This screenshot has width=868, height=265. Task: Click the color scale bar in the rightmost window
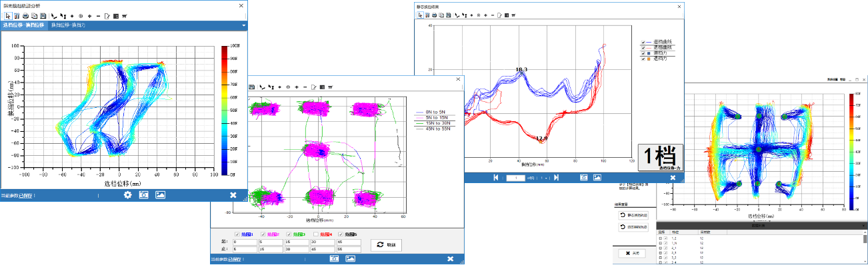point(851,151)
